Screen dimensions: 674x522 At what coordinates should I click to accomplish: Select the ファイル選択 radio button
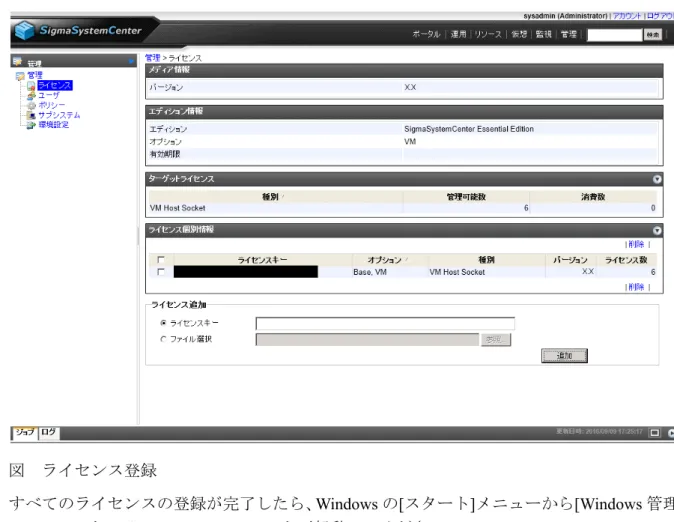[163, 339]
